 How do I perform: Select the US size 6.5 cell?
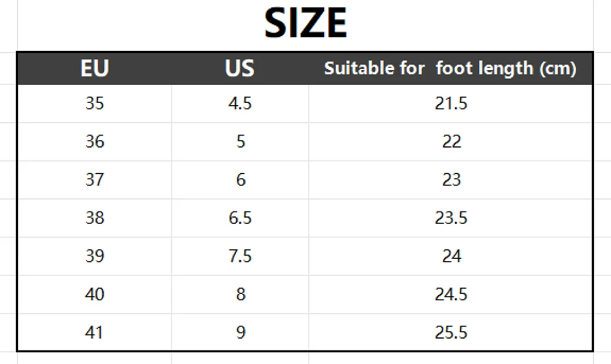point(240,218)
